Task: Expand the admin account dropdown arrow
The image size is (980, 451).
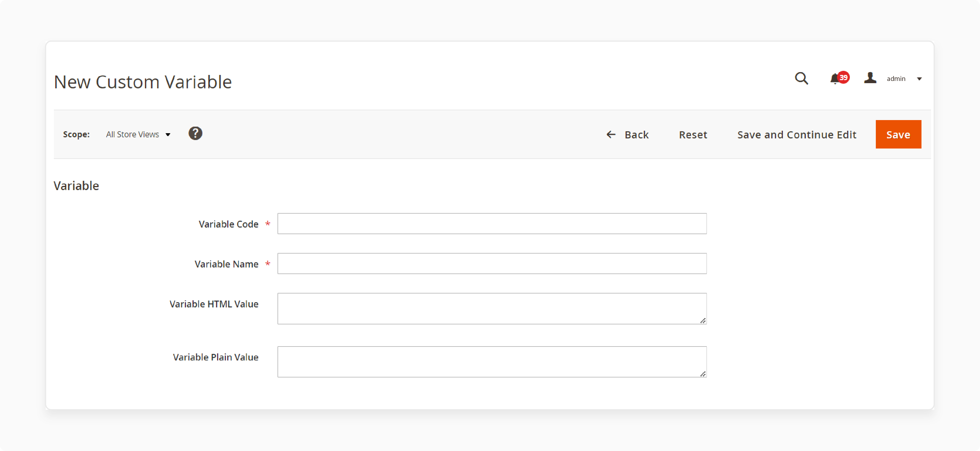Action: 919,79
